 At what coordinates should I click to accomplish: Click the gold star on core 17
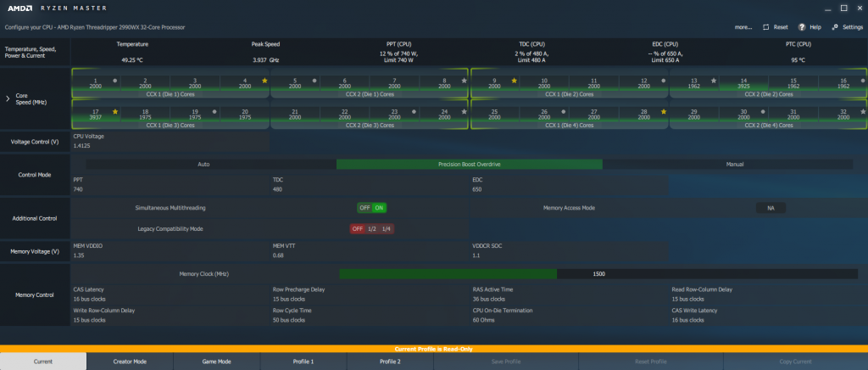coord(115,111)
